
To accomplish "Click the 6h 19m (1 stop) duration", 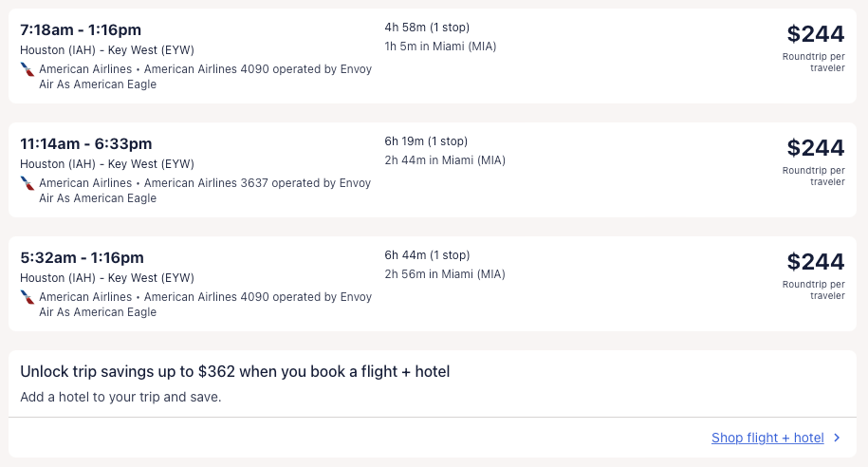I will tap(427, 141).
